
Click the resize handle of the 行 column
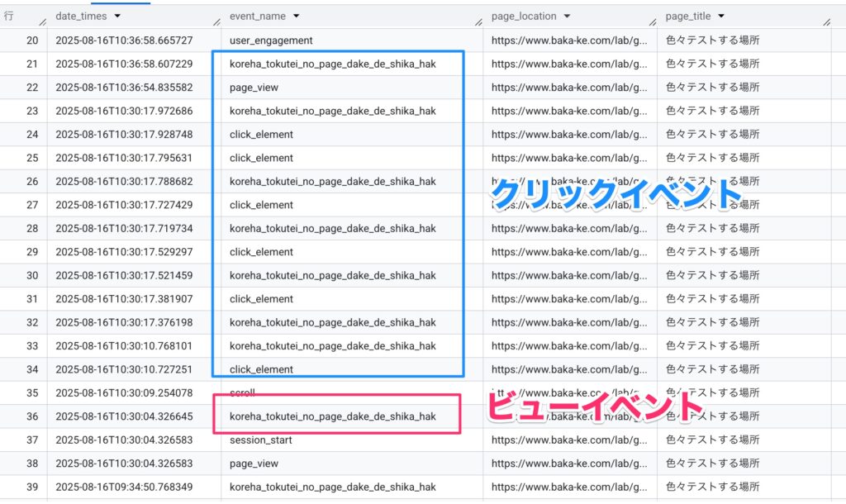click(x=41, y=21)
